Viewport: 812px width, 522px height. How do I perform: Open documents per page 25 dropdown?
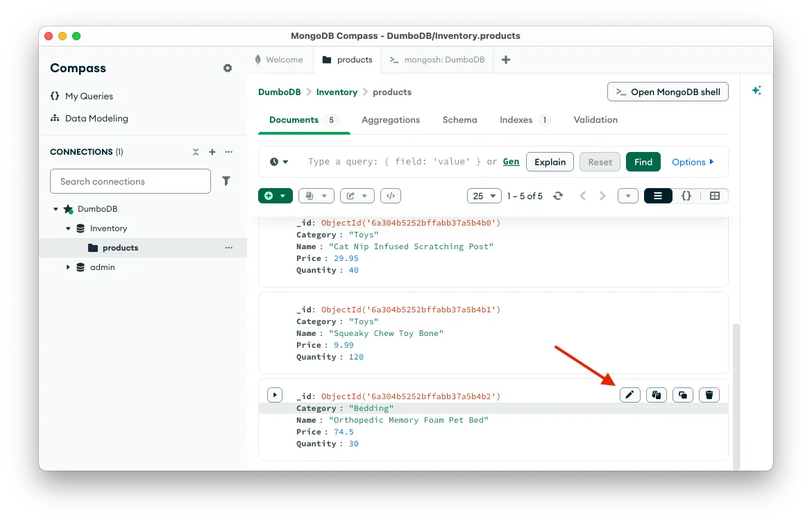coord(484,196)
